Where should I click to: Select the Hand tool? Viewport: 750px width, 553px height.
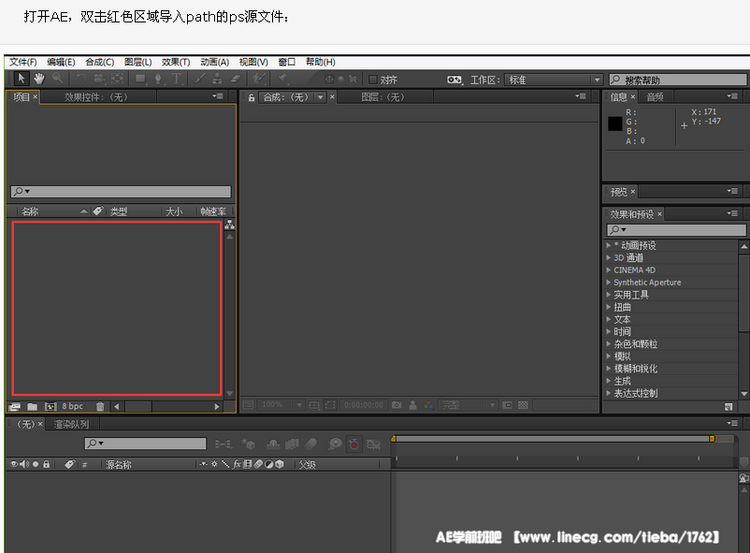(39, 79)
